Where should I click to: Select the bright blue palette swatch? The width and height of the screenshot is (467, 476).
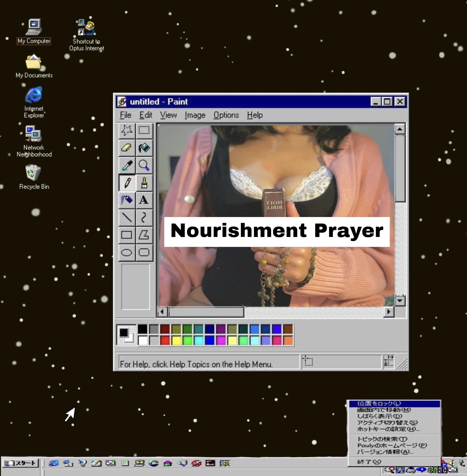pyautogui.click(x=210, y=340)
